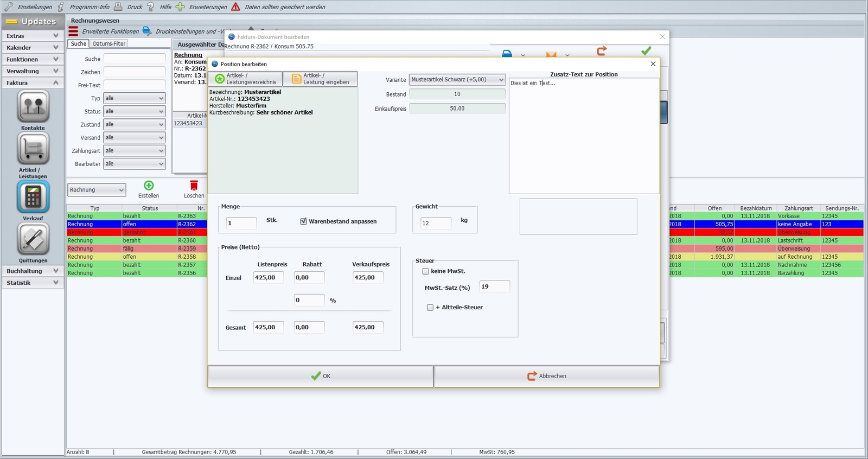
Task: Expand Statistik sidebar section
Action: pyautogui.click(x=33, y=283)
